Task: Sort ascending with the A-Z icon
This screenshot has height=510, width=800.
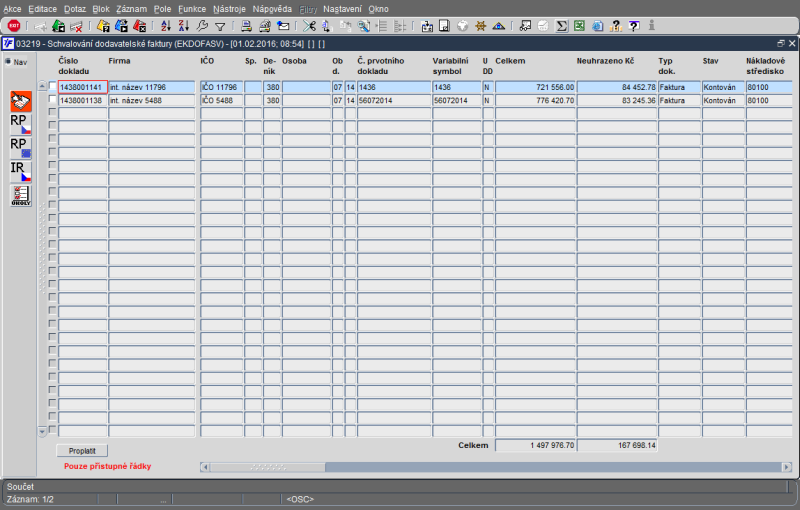Action: point(166,26)
